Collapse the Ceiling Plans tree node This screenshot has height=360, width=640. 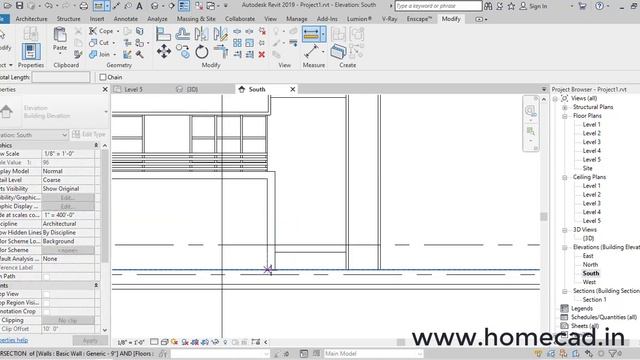[565, 177]
